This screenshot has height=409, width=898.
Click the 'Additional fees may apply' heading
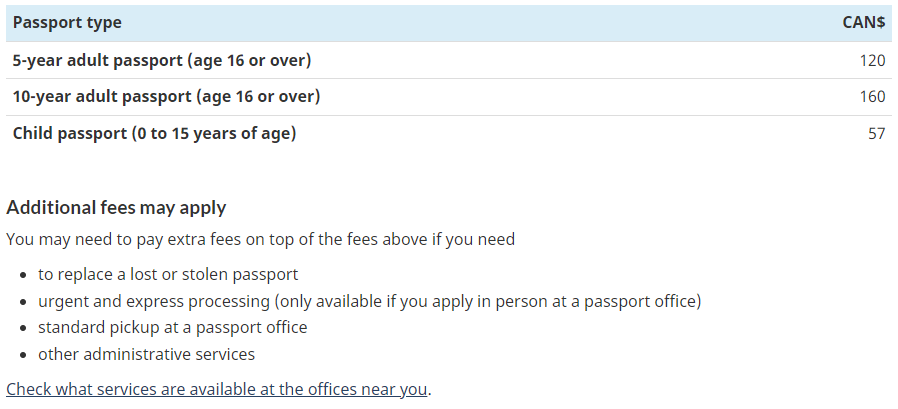point(116,207)
